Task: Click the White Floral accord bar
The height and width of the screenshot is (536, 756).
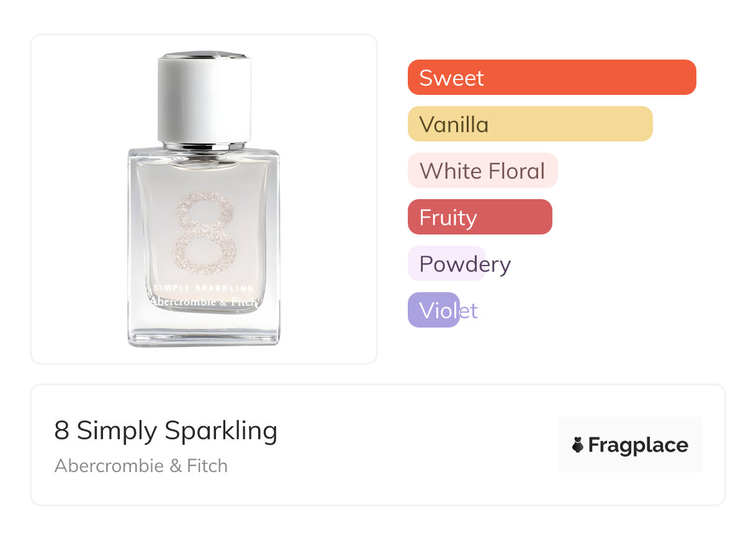Action: (482, 171)
